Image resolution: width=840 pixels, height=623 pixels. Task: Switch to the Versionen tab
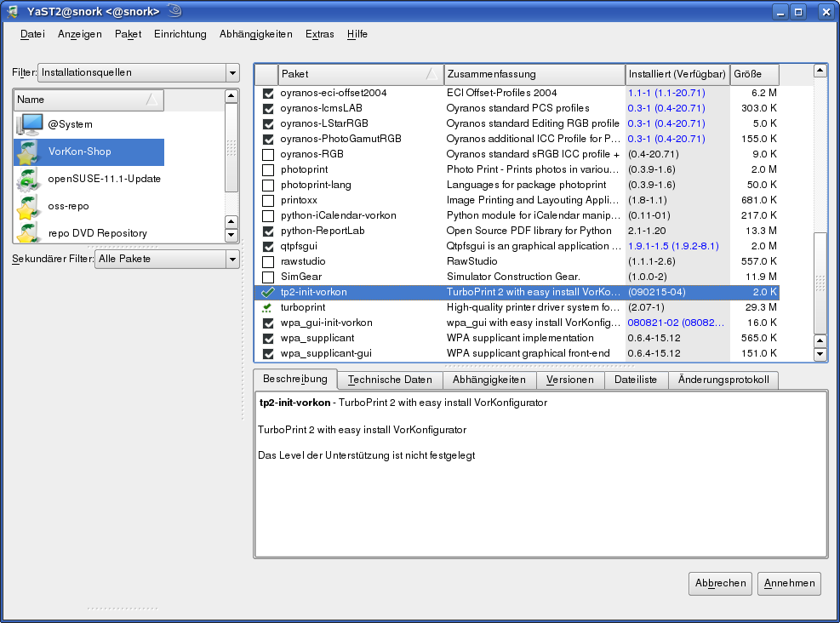click(x=570, y=380)
